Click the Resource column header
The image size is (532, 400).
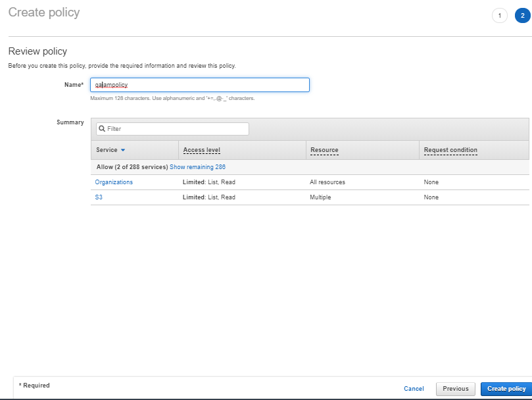pyautogui.click(x=324, y=150)
